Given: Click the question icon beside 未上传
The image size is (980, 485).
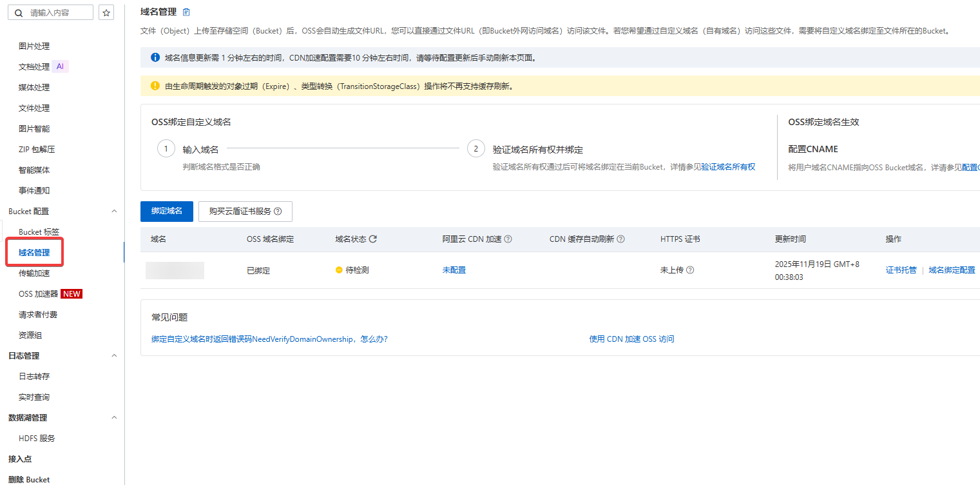Looking at the screenshot, I should [x=690, y=270].
